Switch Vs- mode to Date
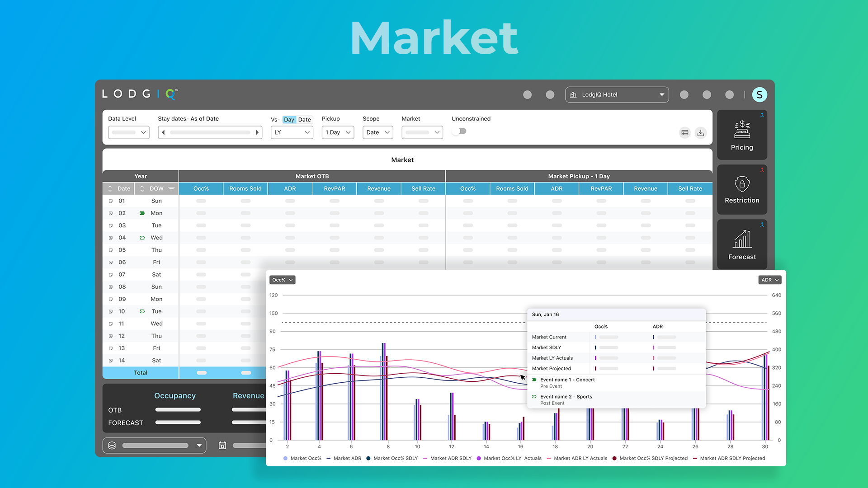Screen dimensions: 868x488 pyautogui.click(x=304, y=120)
